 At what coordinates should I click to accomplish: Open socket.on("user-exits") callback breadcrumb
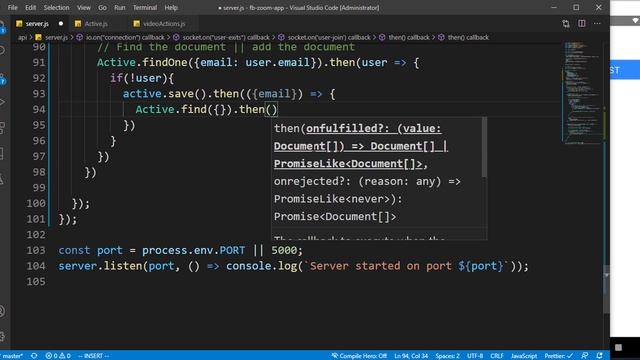[226, 37]
